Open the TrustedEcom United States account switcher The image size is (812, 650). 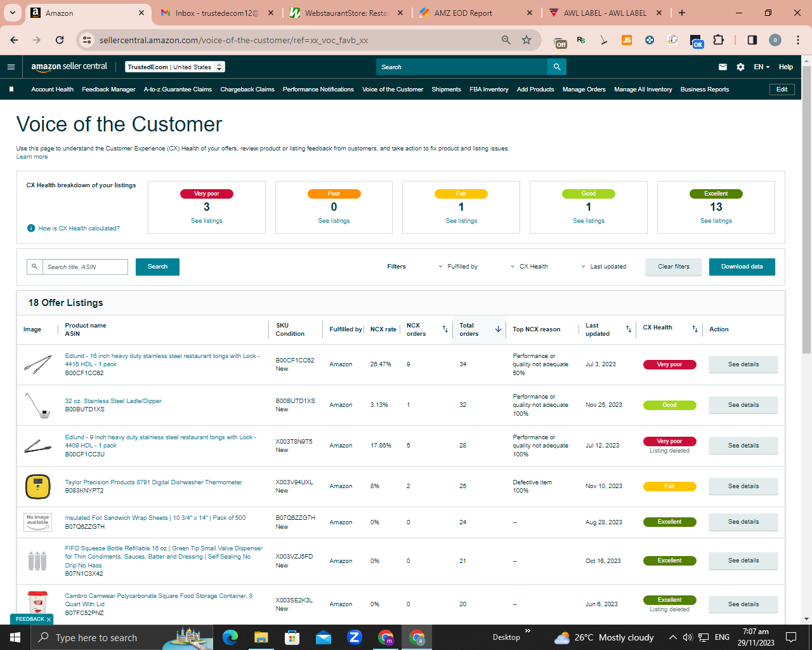[175, 67]
